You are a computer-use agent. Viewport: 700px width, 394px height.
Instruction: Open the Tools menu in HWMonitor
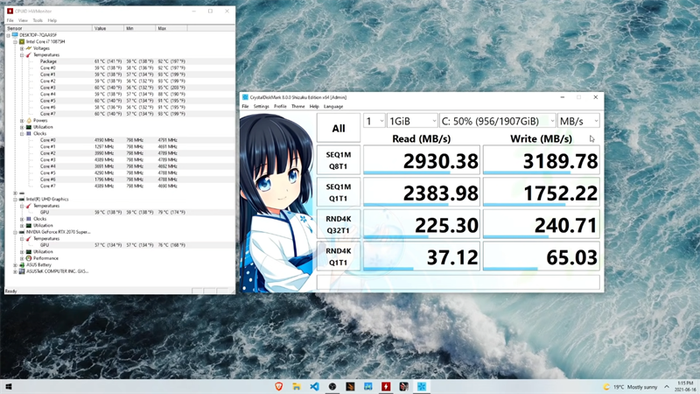[x=38, y=21]
